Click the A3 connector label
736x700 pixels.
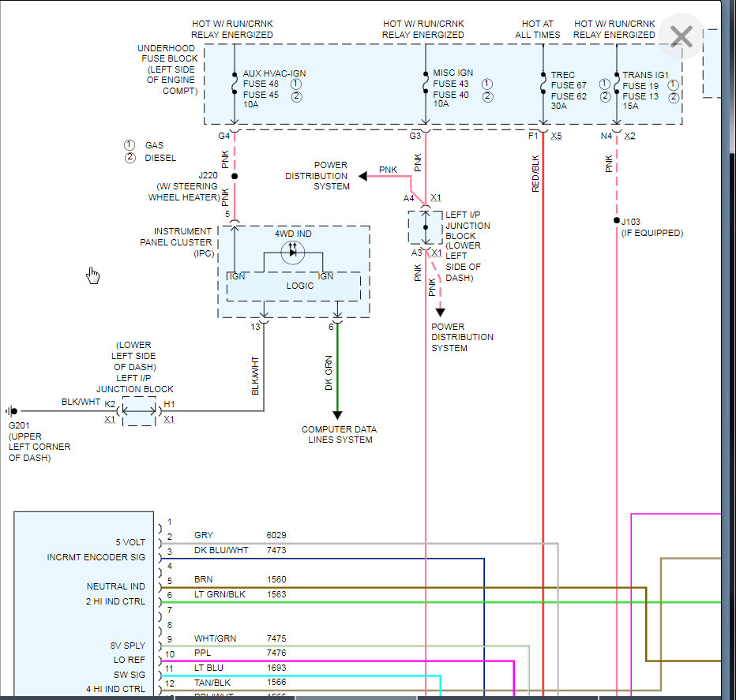click(417, 253)
